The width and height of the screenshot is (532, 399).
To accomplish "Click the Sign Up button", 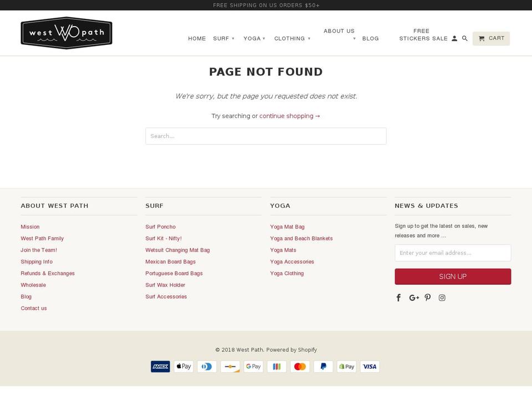I will click(x=453, y=277).
